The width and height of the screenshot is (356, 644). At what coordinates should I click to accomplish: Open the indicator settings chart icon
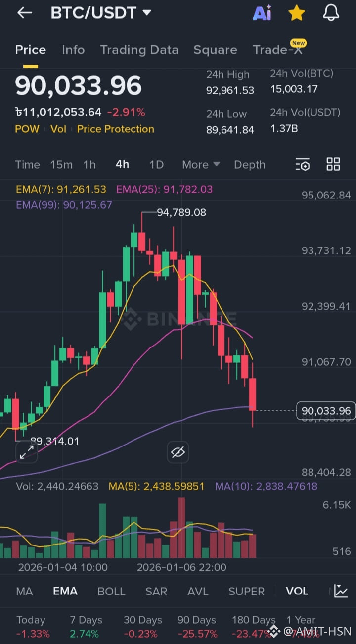[341, 591]
